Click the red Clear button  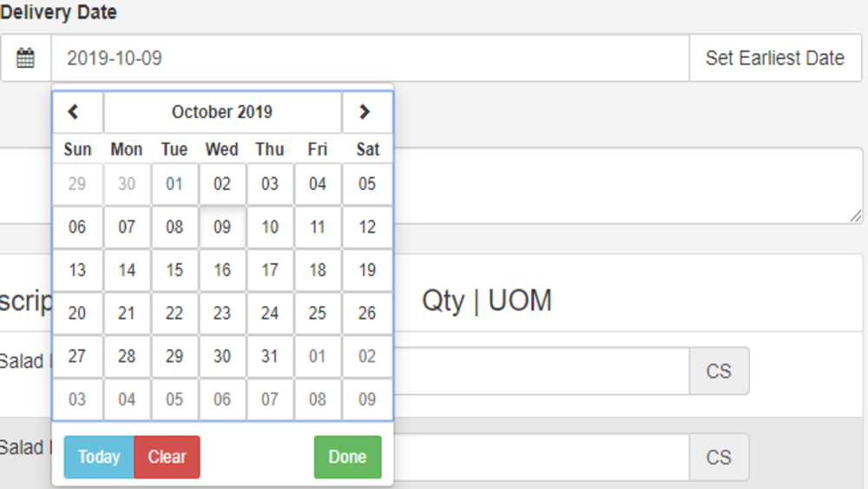[x=168, y=457]
